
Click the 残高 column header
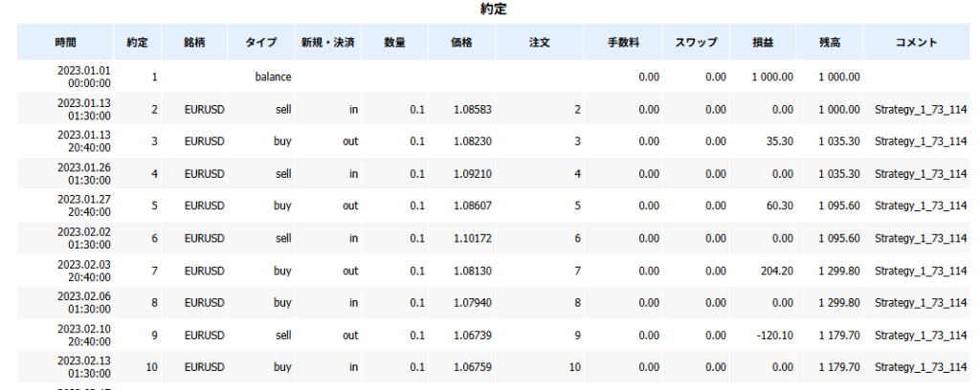830,43
